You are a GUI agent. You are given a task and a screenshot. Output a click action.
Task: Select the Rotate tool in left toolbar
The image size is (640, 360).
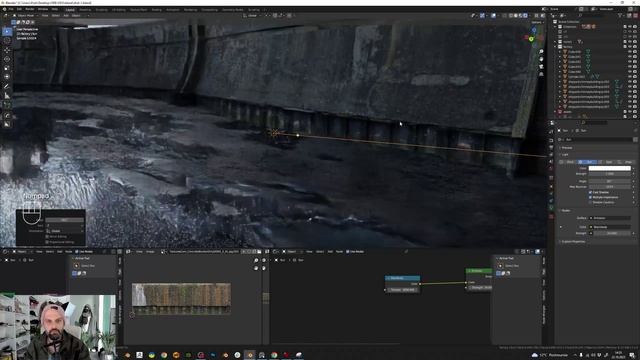[7, 59]
